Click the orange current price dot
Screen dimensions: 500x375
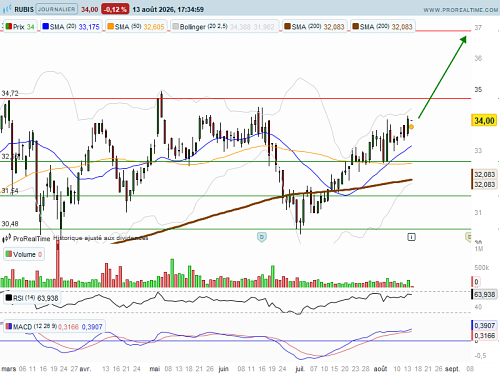click(x=411, y=127)
